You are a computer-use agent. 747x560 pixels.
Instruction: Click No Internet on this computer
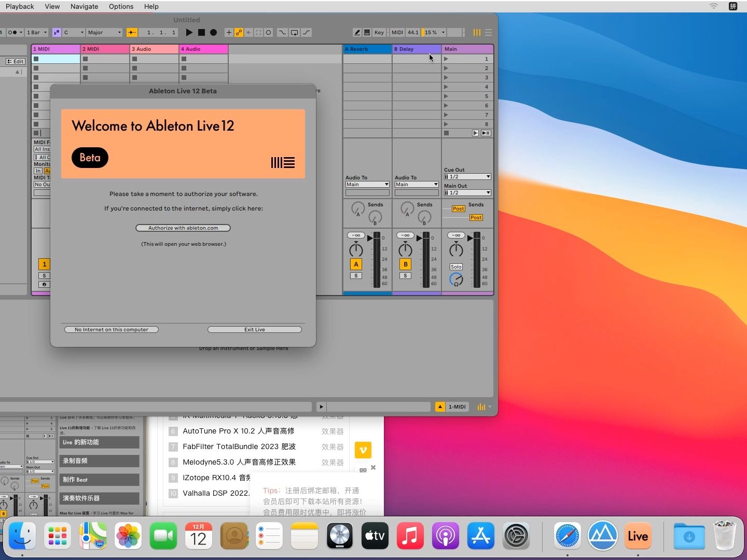[x=112, y=329]
